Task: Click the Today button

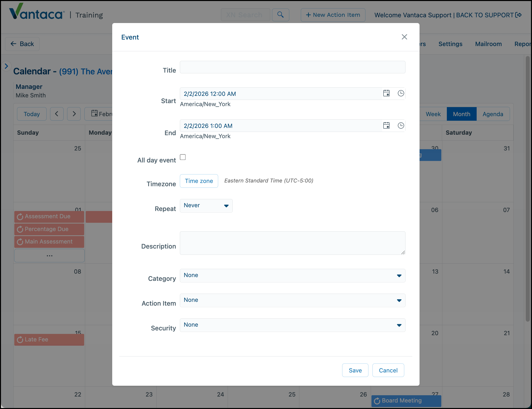Action: [x=32, y=114]
